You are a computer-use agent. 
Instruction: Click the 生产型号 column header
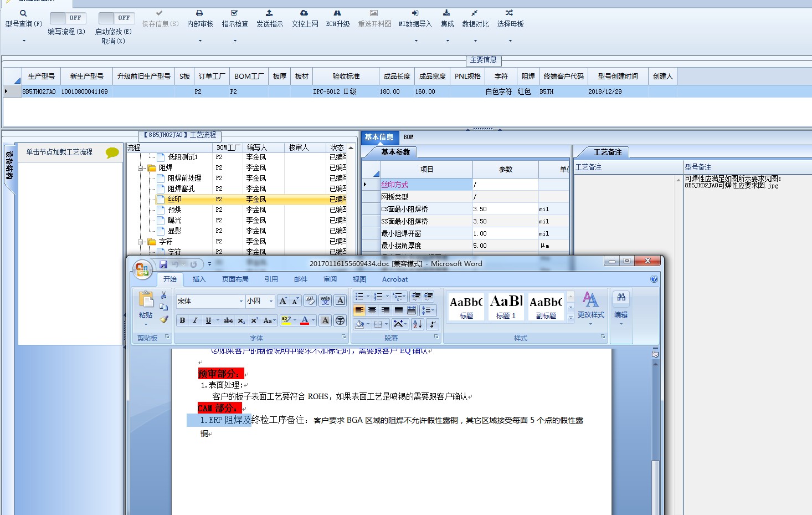41,77
